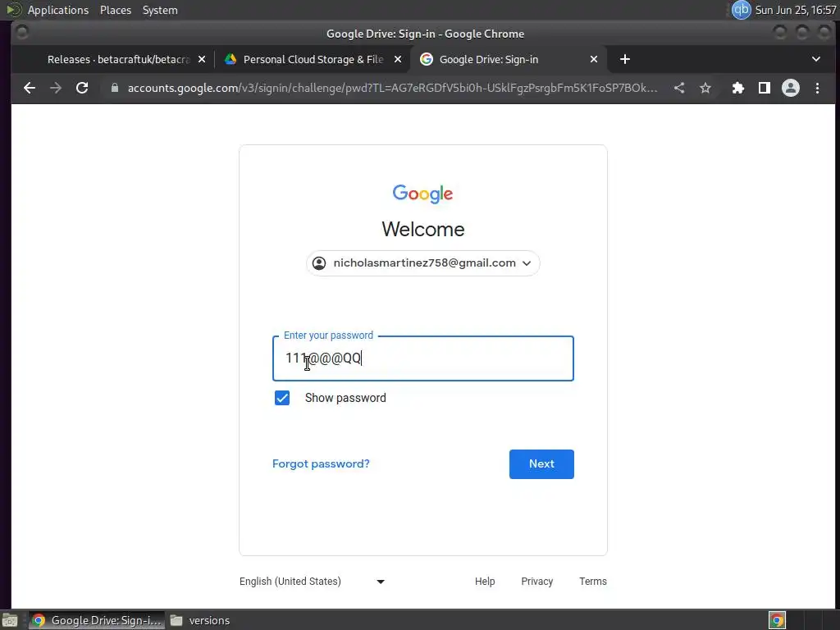This screenshot has width=840, height=630.
Task: Open the Terms link
Action: tap(593, 582)
